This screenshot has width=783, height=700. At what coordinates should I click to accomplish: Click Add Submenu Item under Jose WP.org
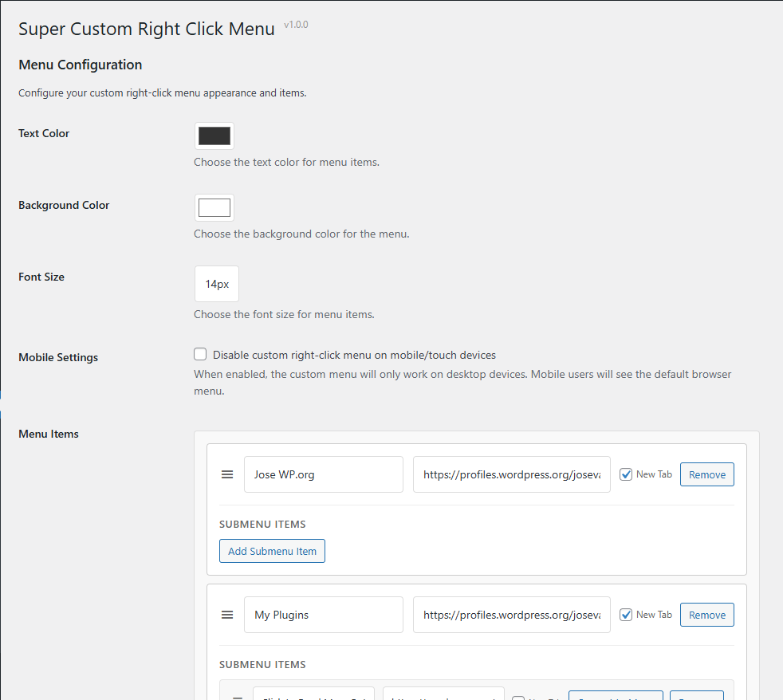click(272, 551)
